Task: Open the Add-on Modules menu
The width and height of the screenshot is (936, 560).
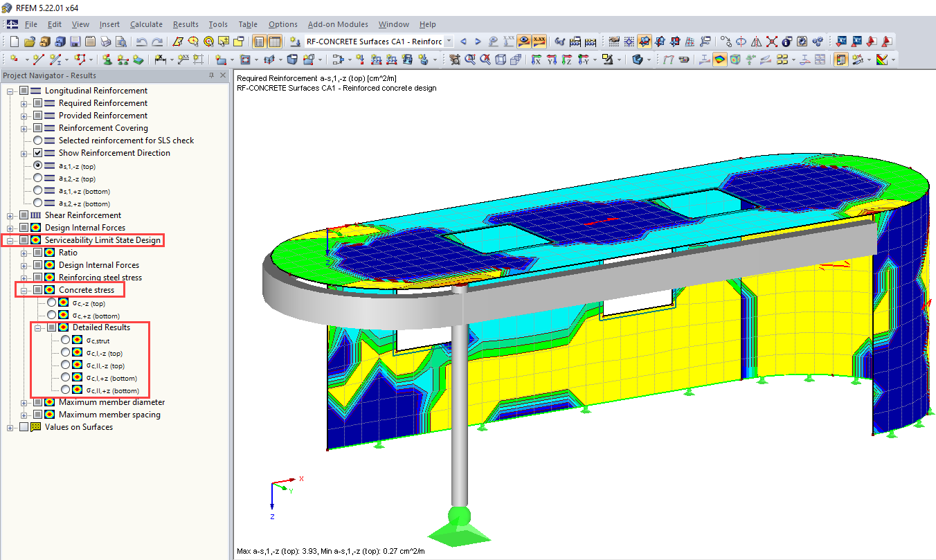Action: click(338, 24)
